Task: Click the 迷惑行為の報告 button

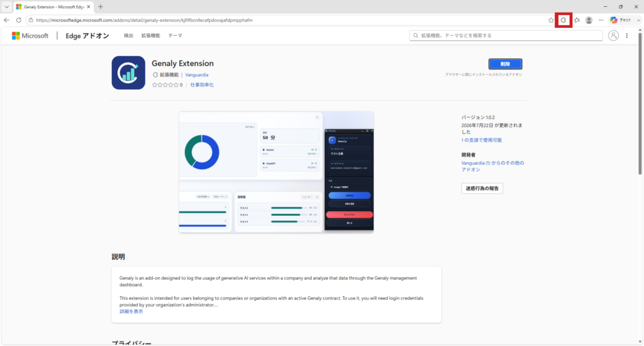Action: pos(482,189)
